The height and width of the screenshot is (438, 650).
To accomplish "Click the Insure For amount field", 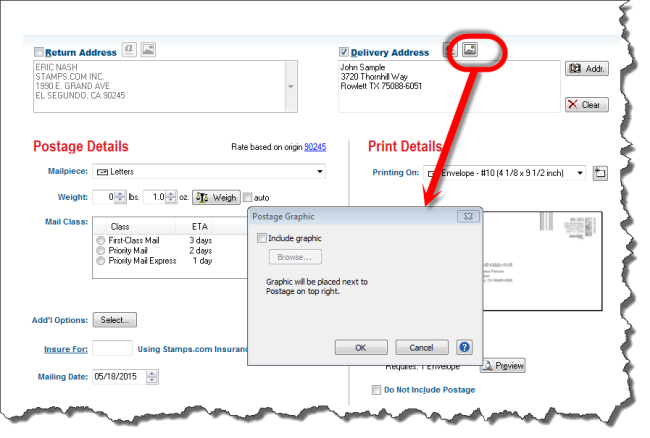I will [x=112, y=348].
